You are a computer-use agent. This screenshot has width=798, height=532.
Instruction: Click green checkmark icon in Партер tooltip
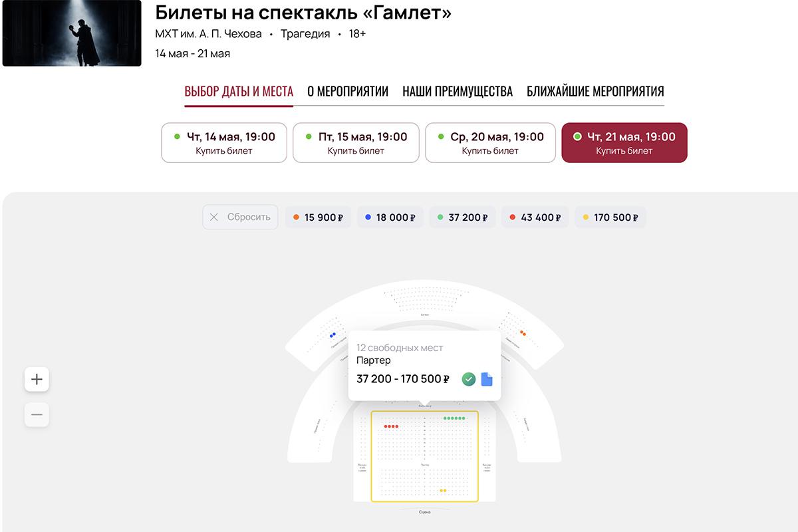467,378
